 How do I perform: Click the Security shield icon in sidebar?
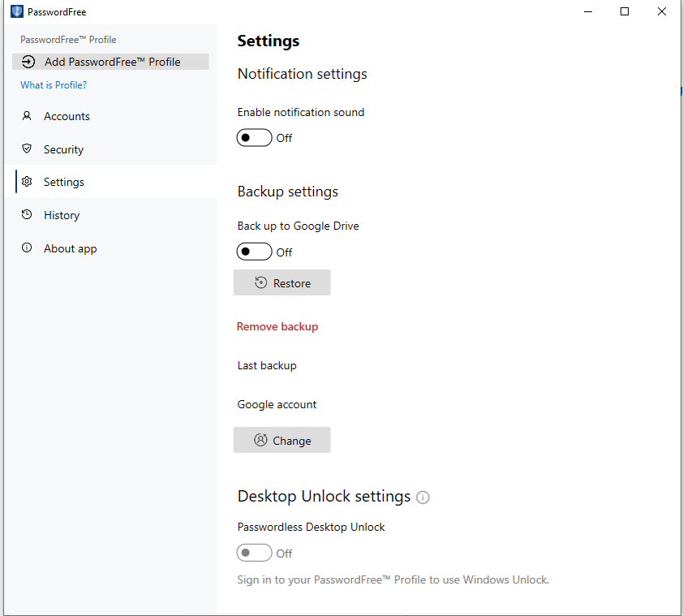pos(27,149)
